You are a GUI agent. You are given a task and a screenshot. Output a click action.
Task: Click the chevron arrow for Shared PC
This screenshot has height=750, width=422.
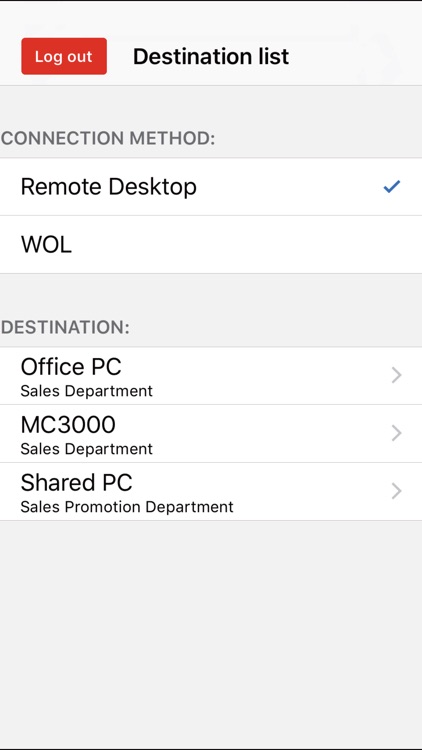[396, 491]
